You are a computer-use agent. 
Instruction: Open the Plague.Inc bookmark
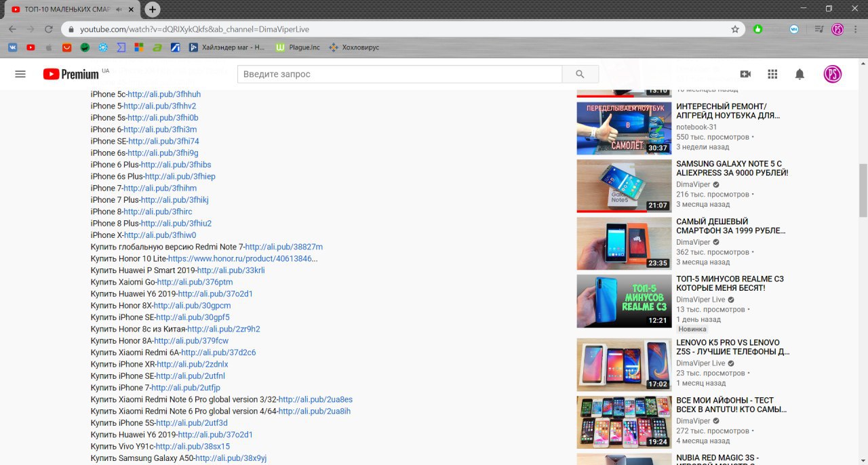coord(298,47)
